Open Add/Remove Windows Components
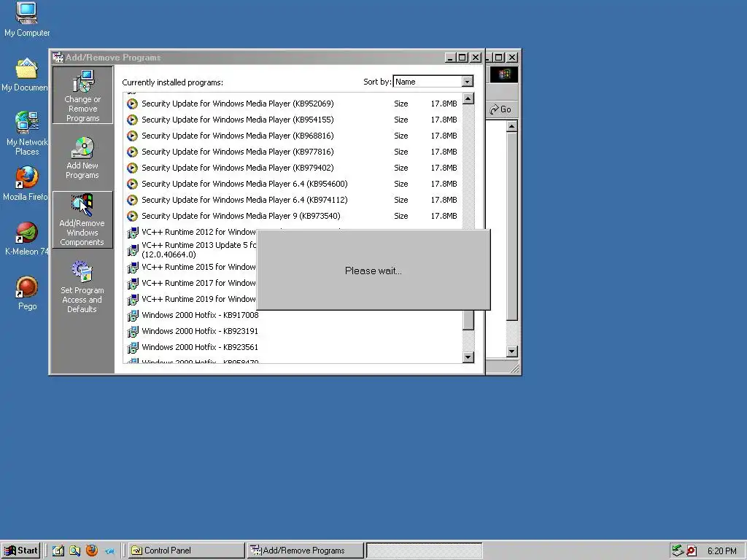 (82, 219)
